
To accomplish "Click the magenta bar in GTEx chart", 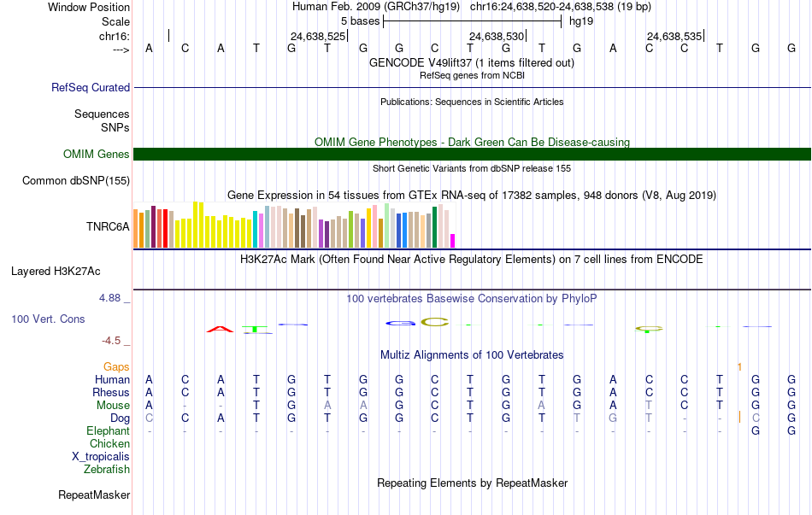I will click(x=453, y=241).
